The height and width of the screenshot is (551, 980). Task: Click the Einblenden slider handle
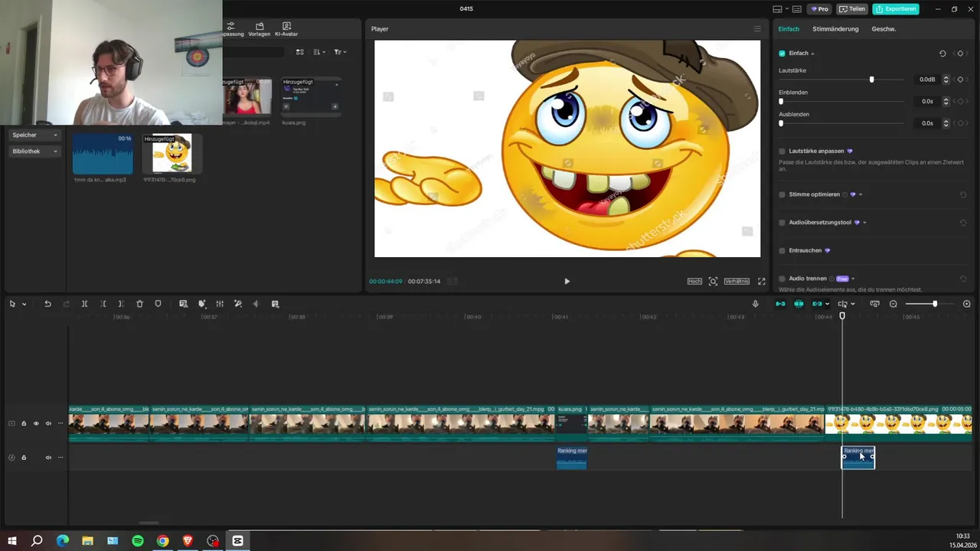tap(781, 101)
